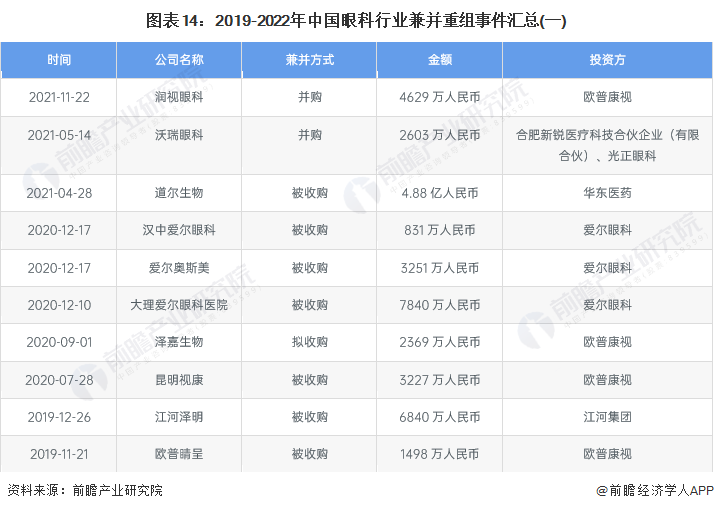The height and width of the screenshot is (511, 714).
Task: Click 被收购 in the 欧普睛呈 row
Action: (309, 454)
